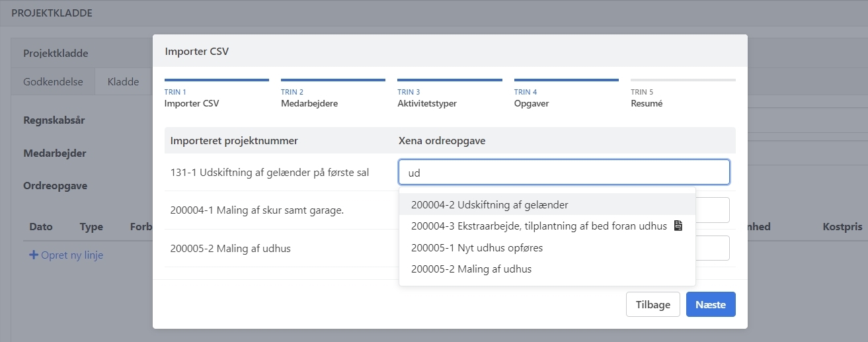Select suggestion 200004-2 Udskiftning af gelænder

(x=547, y=204)
